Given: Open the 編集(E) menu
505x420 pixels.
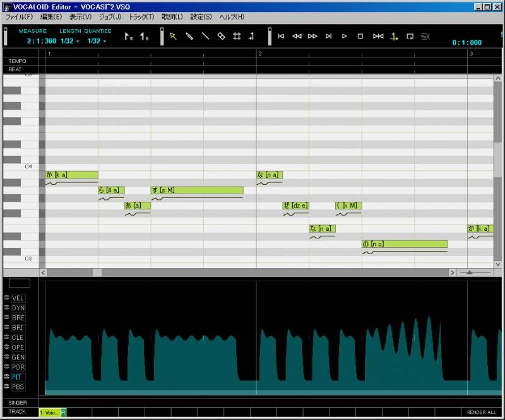Looking at the screenshot, I should [x=51, y=17].
